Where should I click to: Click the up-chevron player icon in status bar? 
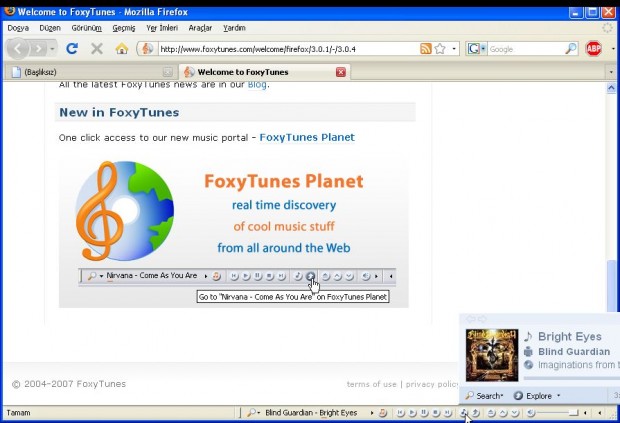pyautogui.click(x=503, y=413)
